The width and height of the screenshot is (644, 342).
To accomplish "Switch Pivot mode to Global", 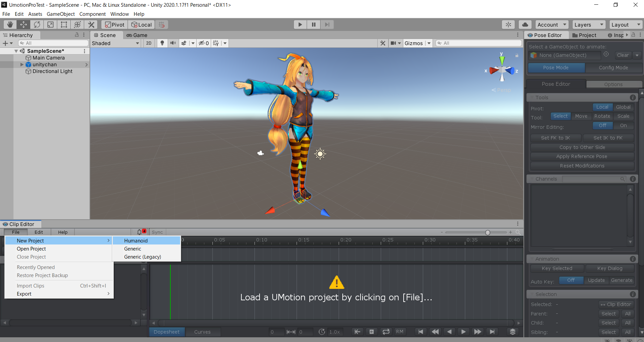I will tap(623, 107).
